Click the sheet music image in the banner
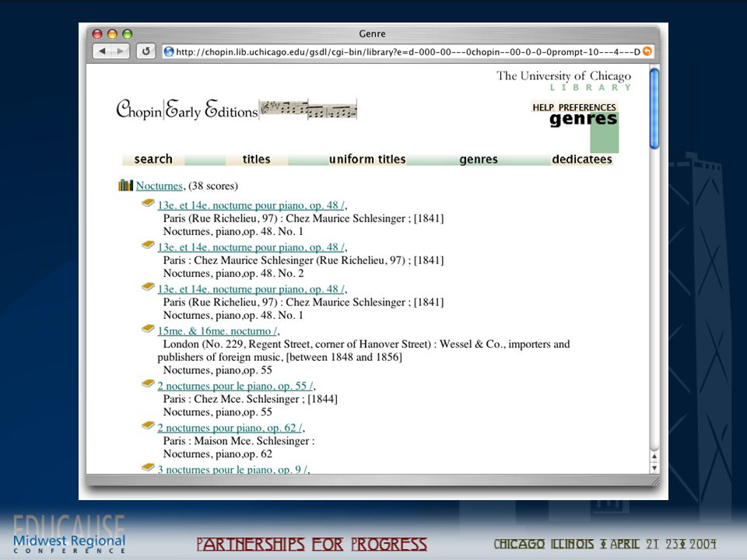 [308, 110]
